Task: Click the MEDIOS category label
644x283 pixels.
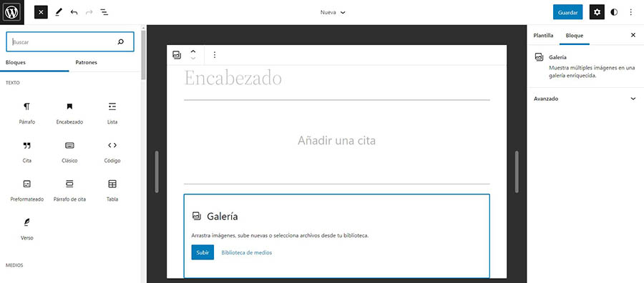Action: [x=14, y=265]
